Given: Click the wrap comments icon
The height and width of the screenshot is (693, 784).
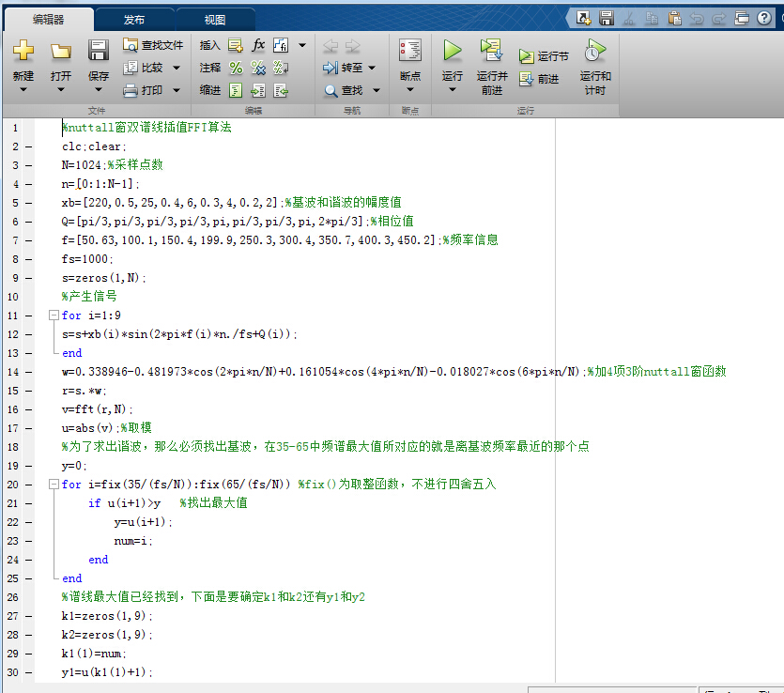Looking at the screenshot, I should point(281,68).
